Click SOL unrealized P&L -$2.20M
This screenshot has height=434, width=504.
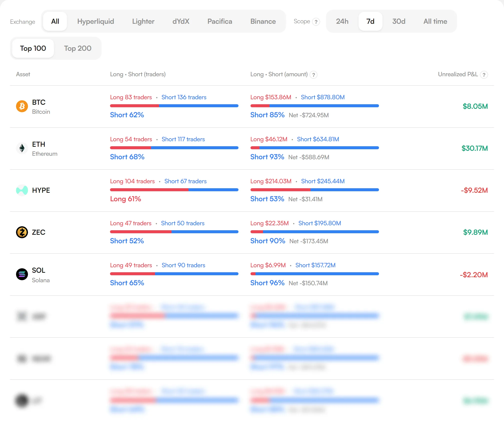[474, 275]
